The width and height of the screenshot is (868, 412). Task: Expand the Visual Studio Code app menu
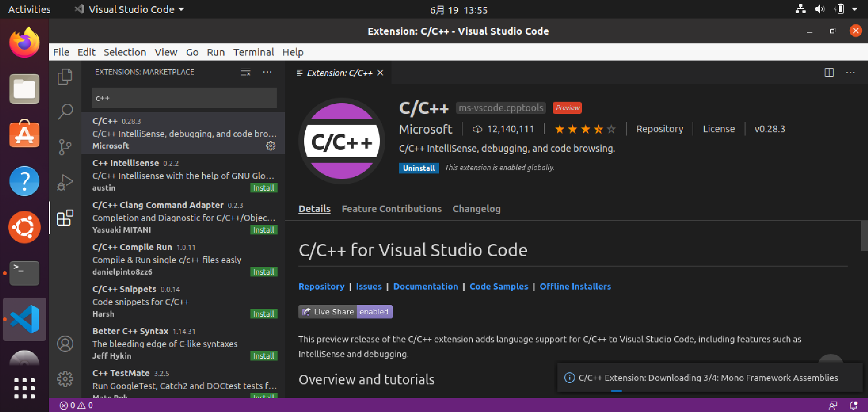point(129,9)
